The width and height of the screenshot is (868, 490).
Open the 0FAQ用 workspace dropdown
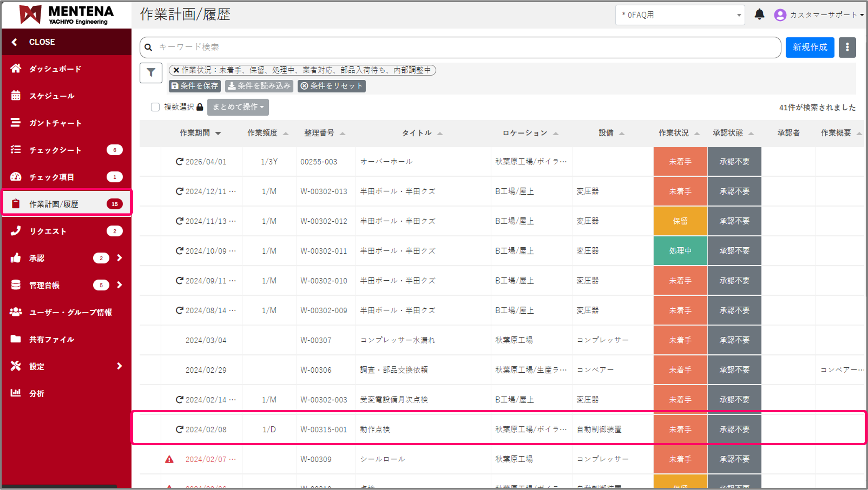click(680, 15)
